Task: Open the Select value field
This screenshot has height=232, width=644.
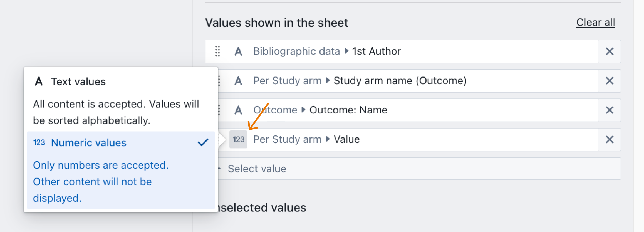Action: point(417,169)
